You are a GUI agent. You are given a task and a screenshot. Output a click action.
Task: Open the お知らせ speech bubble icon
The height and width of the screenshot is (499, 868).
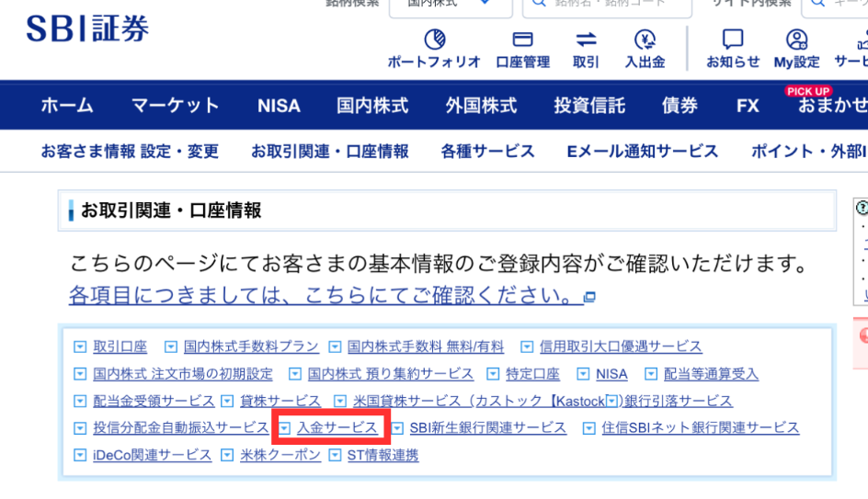tap(733, 40)
